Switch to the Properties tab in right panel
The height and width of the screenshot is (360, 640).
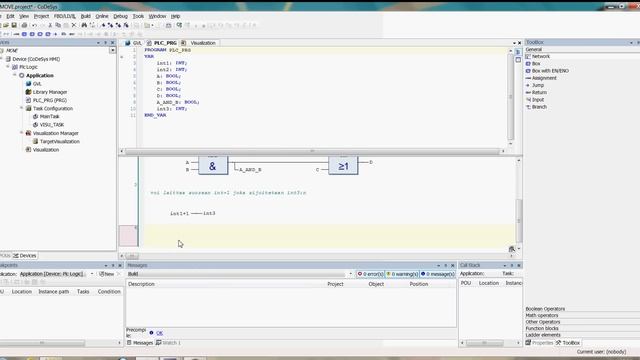coord(539,343)
